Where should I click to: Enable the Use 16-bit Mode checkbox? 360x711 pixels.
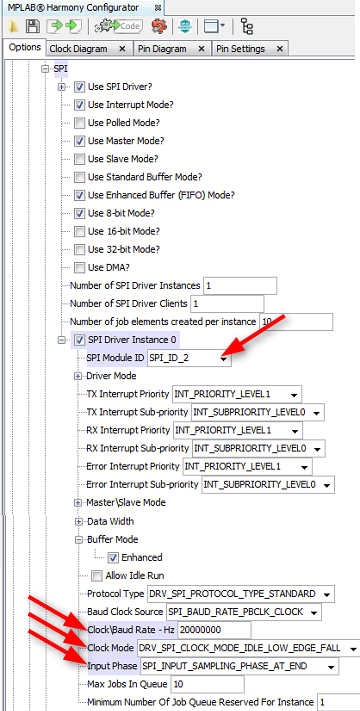pyautogui.click(x=80, y=231)
